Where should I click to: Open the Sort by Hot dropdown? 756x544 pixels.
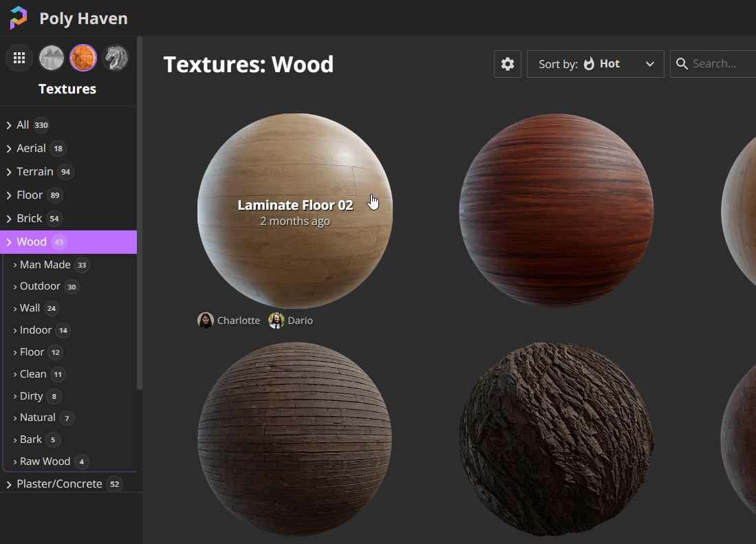[595, 64]
